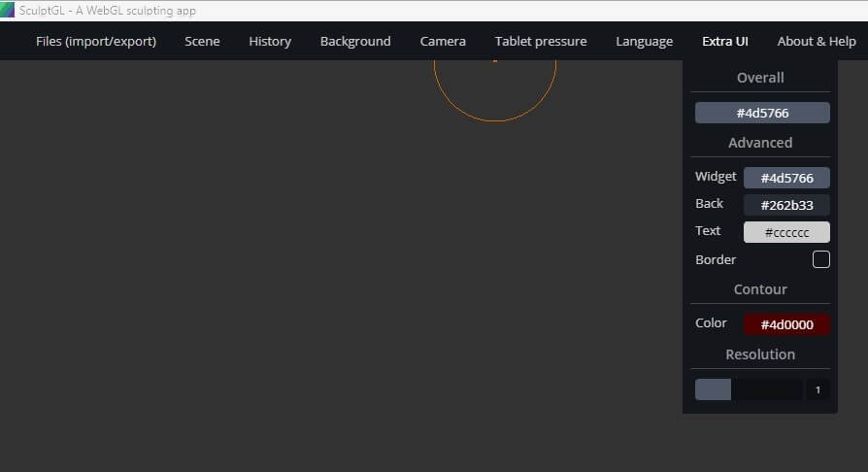Click the Overall color swatch #4d5766

pyautogui.click(x=762, y=113)
